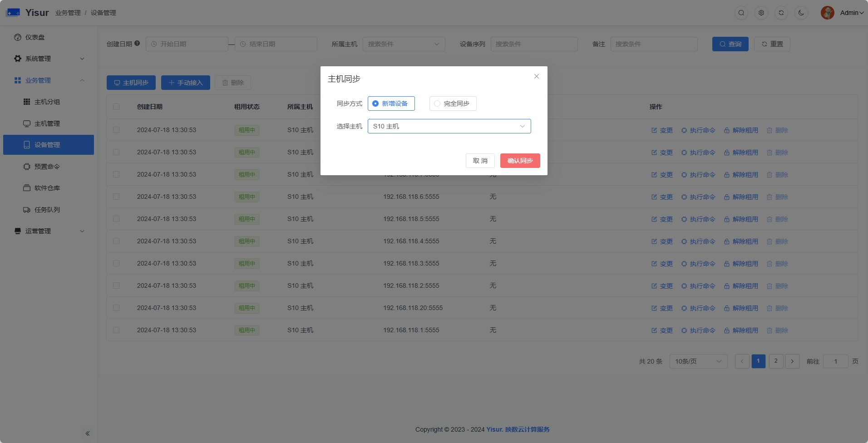Click the refresh icon in top header
Image resolution: width=868 pixels, height=443 pixels.
(x=781, y=13)
